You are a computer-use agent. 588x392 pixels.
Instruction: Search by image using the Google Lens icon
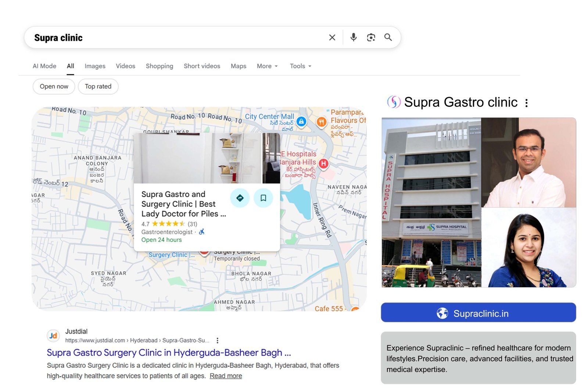[371, 37]
